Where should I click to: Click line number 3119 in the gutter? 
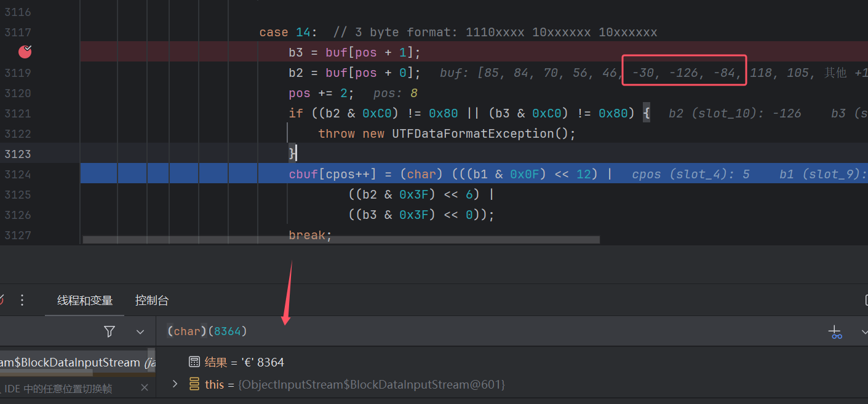pos(17,73)
